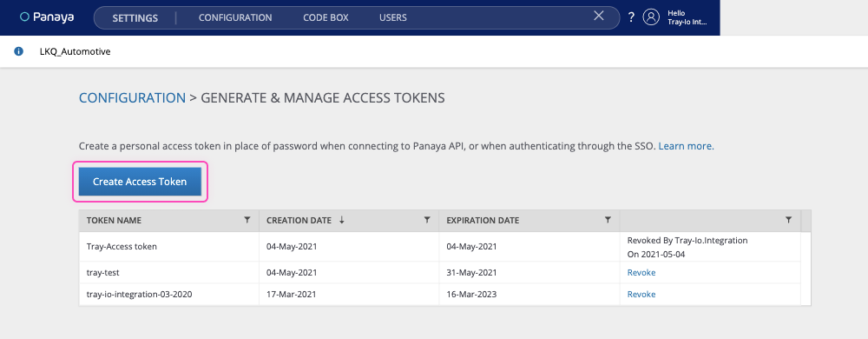Open the USERS menu item

coord(393,17)
